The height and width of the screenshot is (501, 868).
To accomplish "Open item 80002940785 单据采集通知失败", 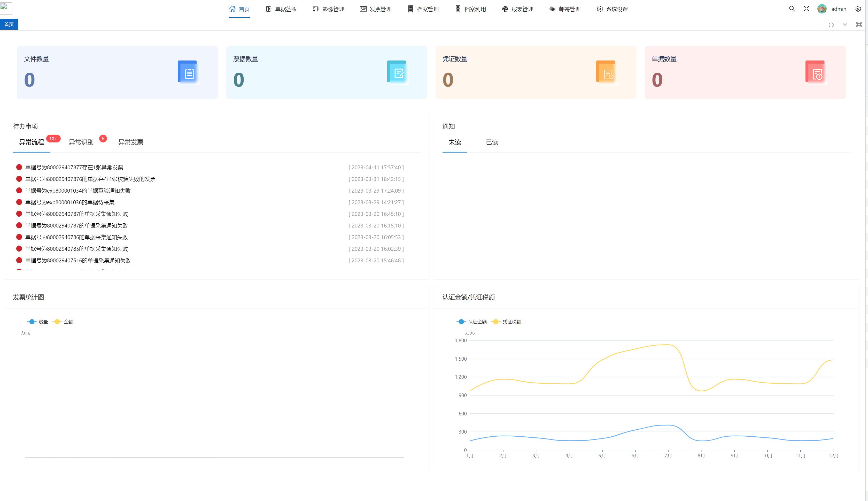I will 77,249.
